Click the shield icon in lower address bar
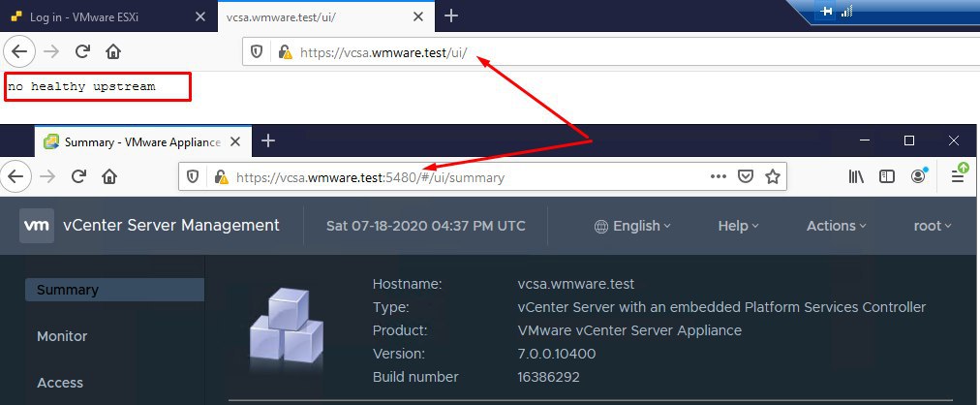The width and height of the screenshot is (980, 405). 193,177
